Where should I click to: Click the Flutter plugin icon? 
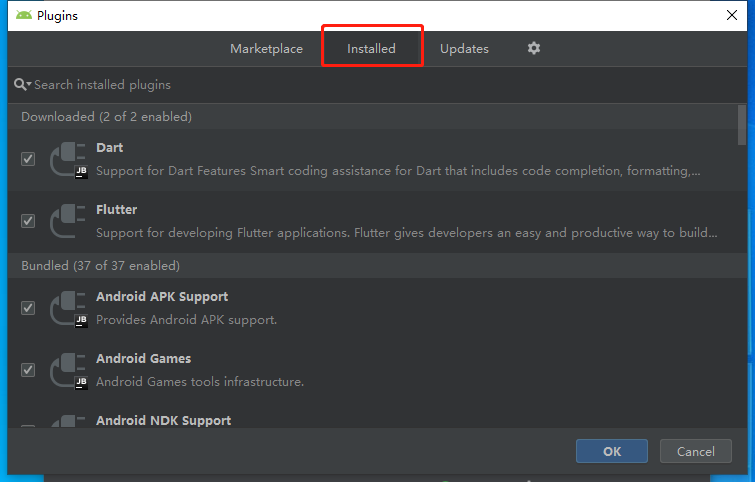[x=68, y=221]
